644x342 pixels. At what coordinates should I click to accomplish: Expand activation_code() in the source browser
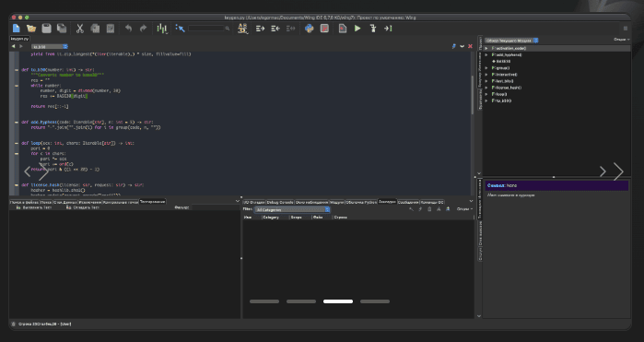[486, 48]
